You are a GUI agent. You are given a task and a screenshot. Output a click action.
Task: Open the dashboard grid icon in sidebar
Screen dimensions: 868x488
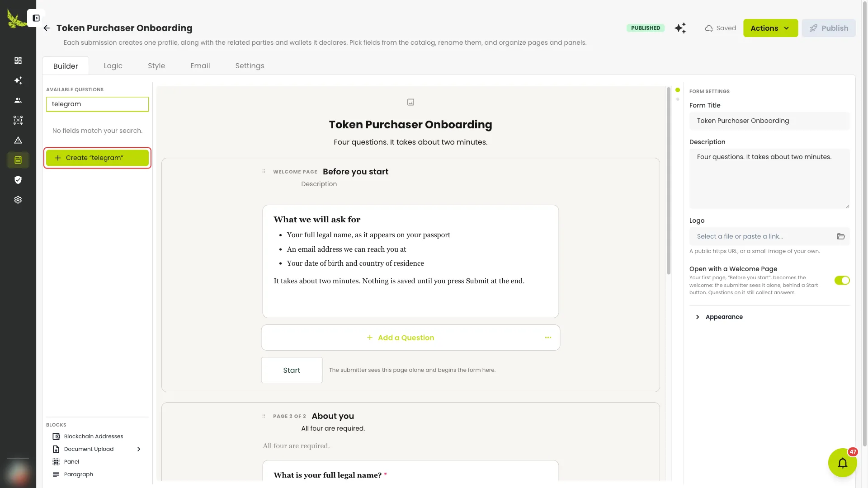[18, 61]
